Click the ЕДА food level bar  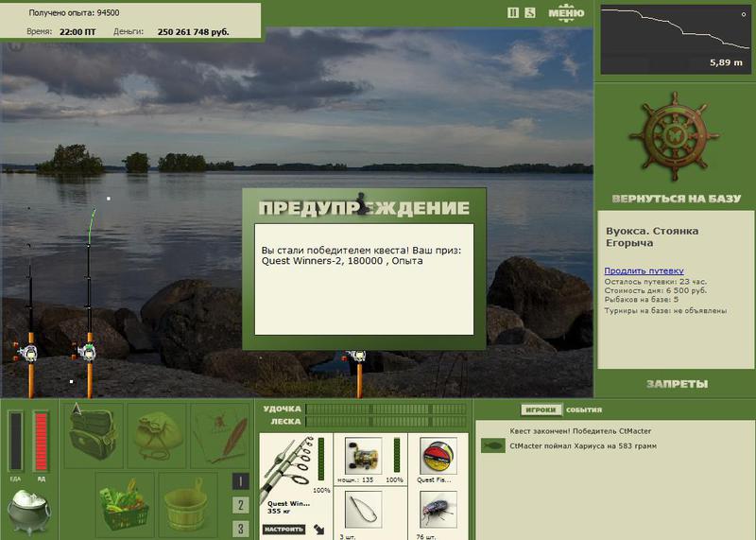[15, 442]
